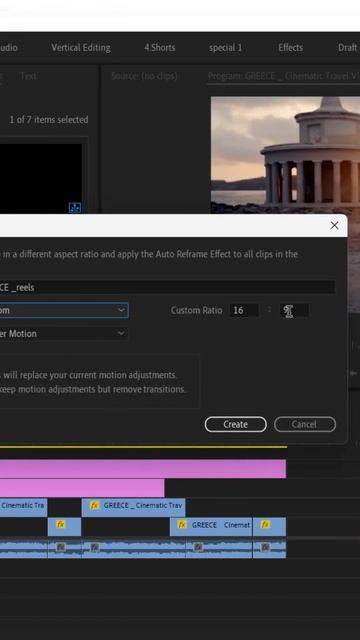Screen dimensions: 360x640
Task: Click the sequence badge icon on project thumbnail
Action: (75, 207)
